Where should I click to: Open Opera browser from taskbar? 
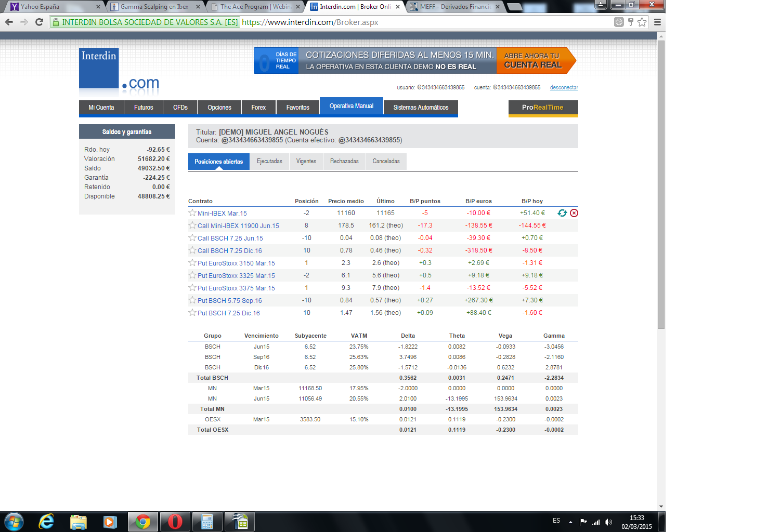coord(175,522)
